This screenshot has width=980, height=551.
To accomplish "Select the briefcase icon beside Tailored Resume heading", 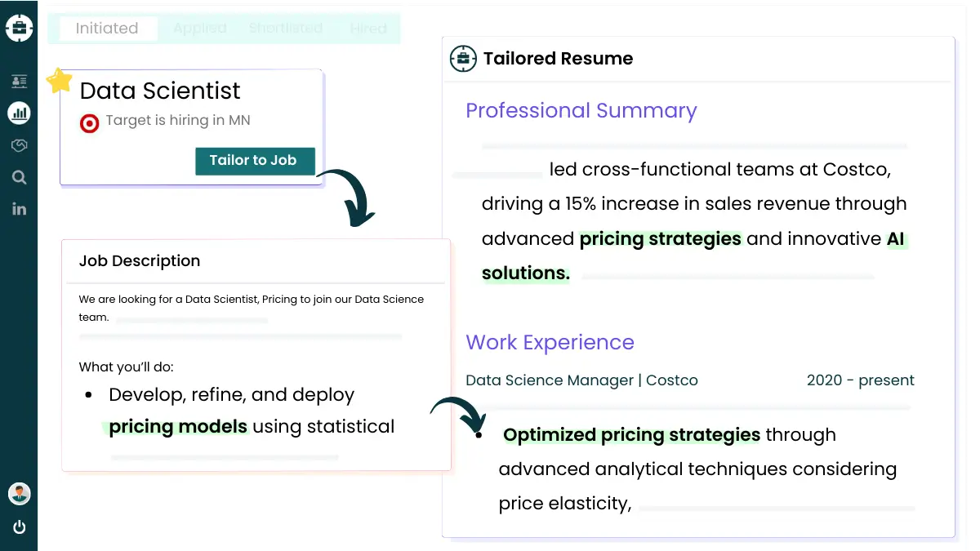I will 463,58.
